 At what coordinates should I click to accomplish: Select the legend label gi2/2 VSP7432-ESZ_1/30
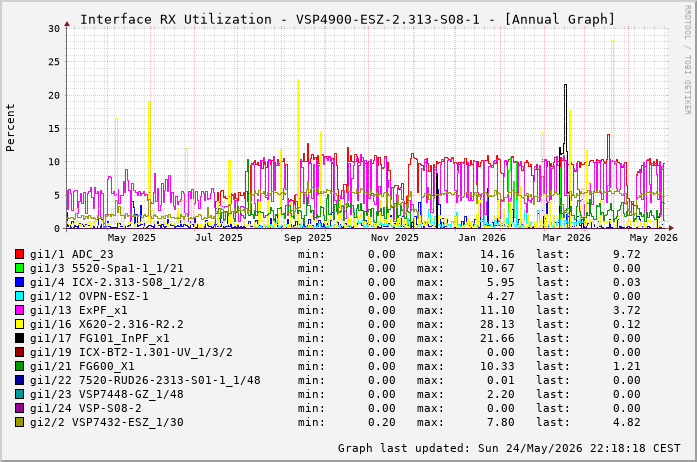pyautogui.click(x=107, y=422)
